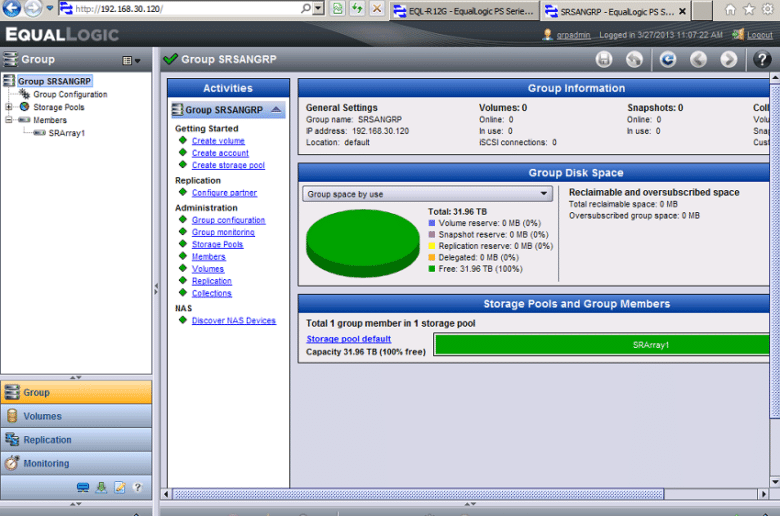Open the 'Storage pool default' link
780x516 pixels.
pos(348,338)
